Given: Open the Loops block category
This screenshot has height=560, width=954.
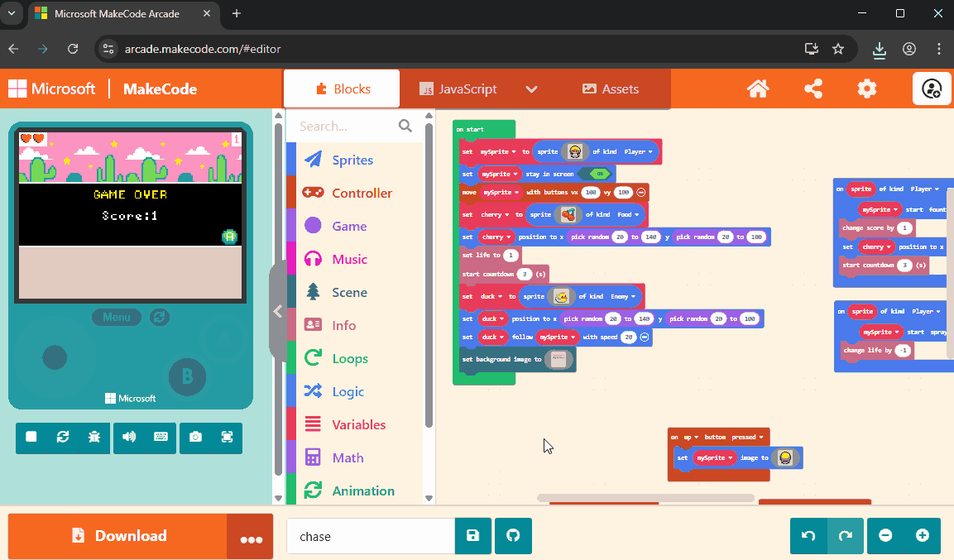Looking at the screenshot, I should tap(354, 359).
